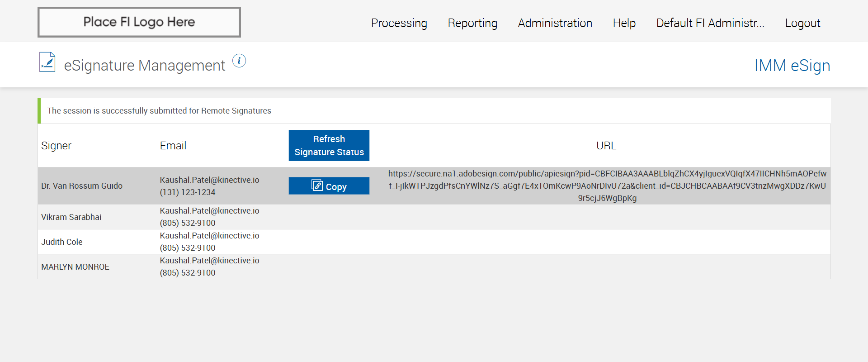Open the Processing menu

coord(399,23)
